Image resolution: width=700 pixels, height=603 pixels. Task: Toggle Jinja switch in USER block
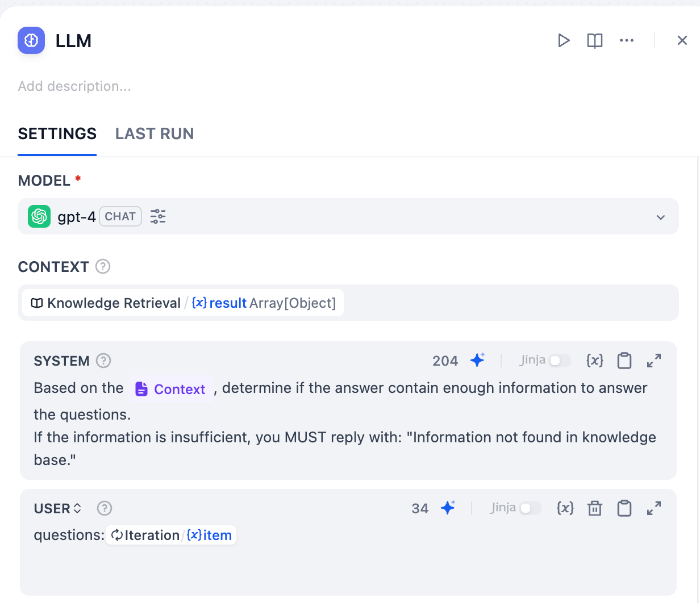pyautogui.click(x=530, y=508)
